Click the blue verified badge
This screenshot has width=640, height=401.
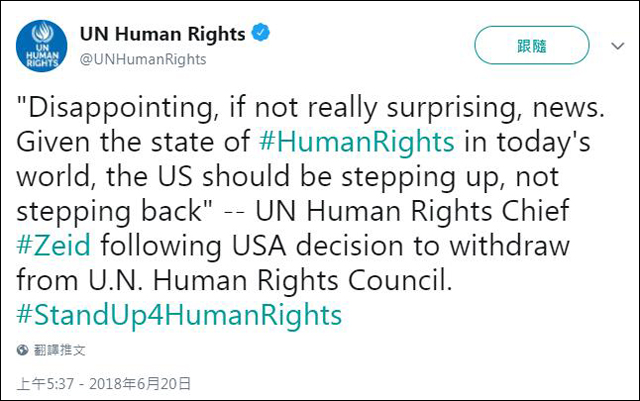[261, 34]
